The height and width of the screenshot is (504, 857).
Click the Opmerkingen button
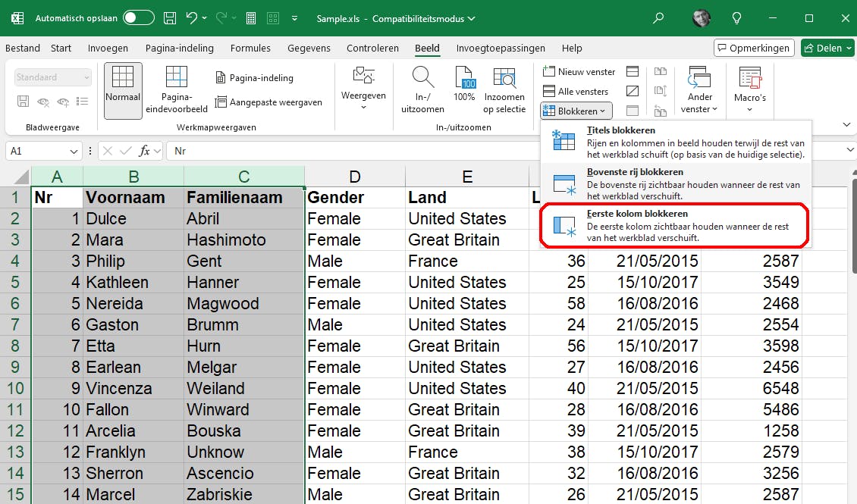pos(753,48)
